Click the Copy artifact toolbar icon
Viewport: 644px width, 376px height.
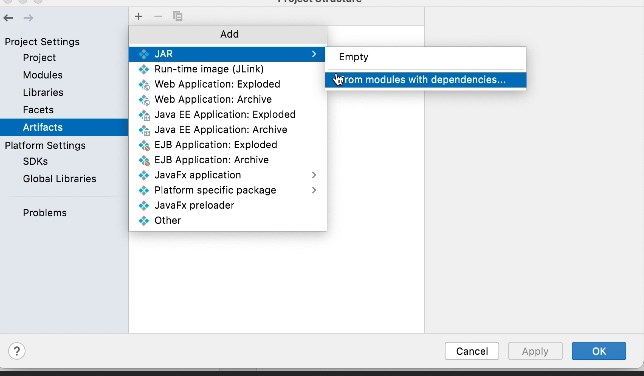click(x=177, y=16)
